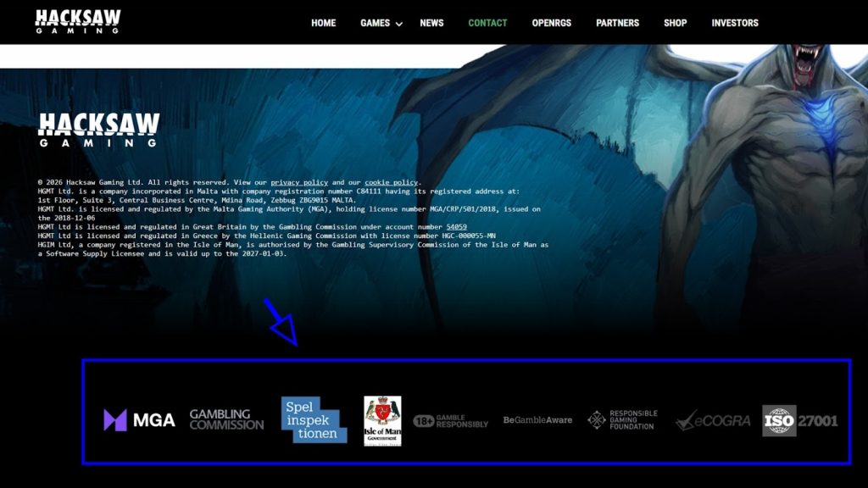Click the "Zebbug ZBG9015 MALTA" address text

tap(314, 200)
